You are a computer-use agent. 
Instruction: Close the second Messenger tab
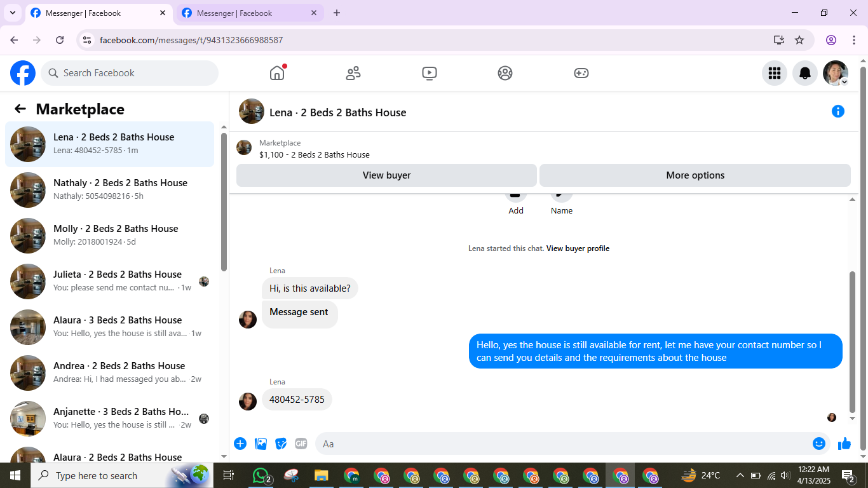coord(314,13)
